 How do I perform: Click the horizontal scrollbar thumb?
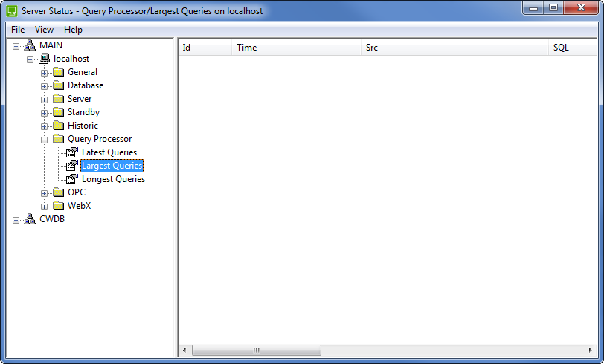coord(257,350)
